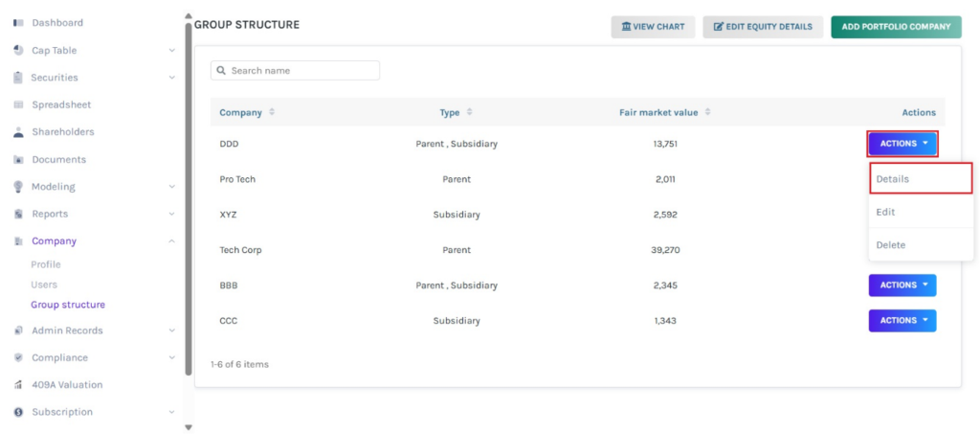
Task: Click the Subscription dollar icon
Action: click(18, 412)
